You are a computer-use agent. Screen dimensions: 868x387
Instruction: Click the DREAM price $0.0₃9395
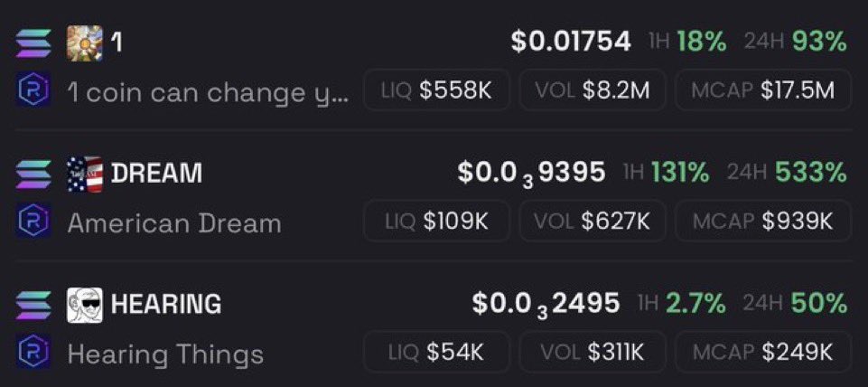coord(531,173)
